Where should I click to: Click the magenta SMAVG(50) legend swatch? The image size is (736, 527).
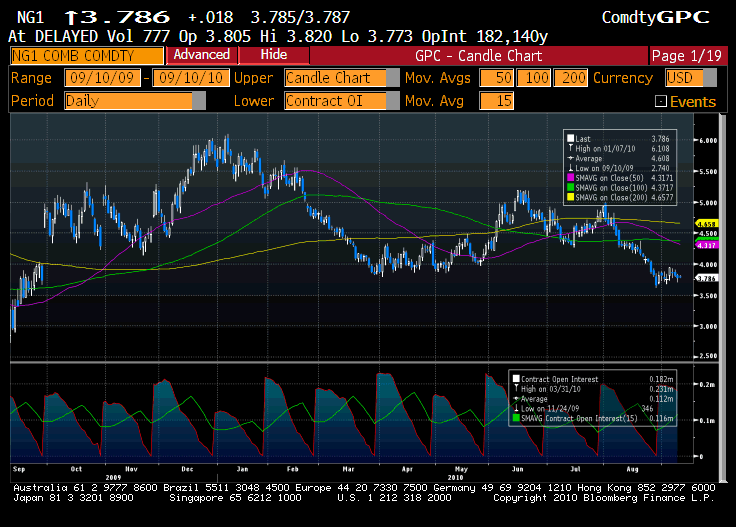(570, 178)
